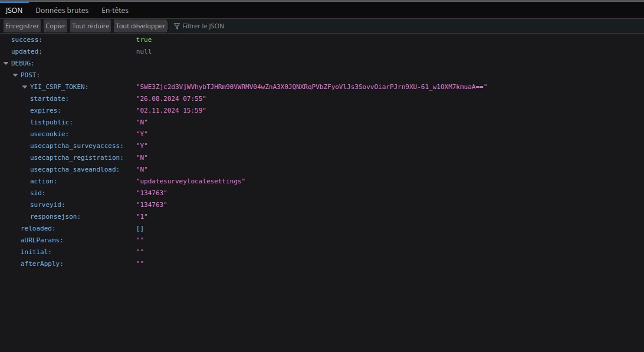This screenshot has width=644, height=352.
Task: Expand all nodes with Tout développer
Action: (x=140, y=26)
